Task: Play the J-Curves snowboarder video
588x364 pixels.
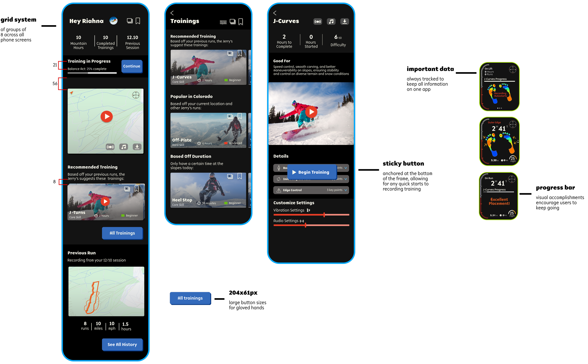Action: [x=311, y=112]
